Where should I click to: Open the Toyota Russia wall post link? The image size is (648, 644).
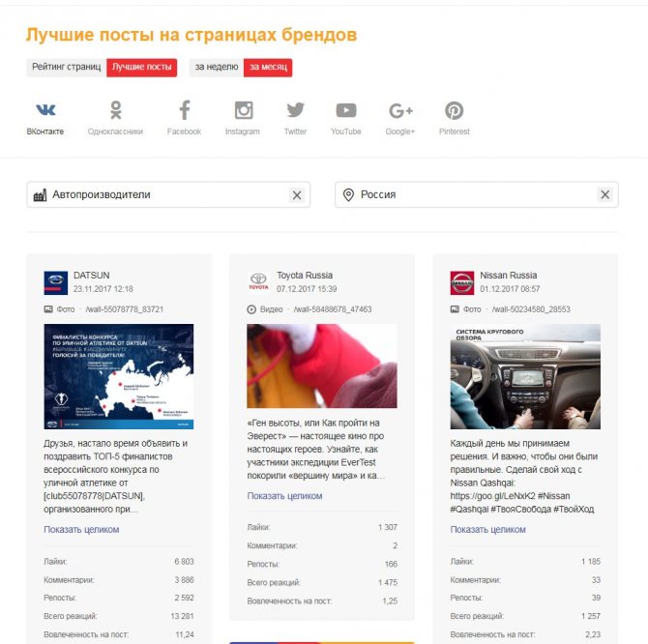pyautogui.click(x=333, y=309)
